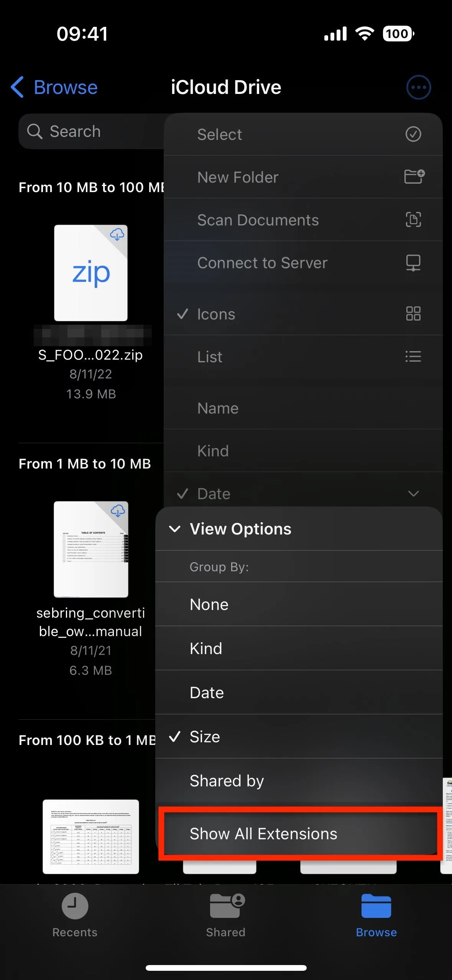
Task: Tap the 13.9 MB file size label
Action: click(x=91, y=394)
